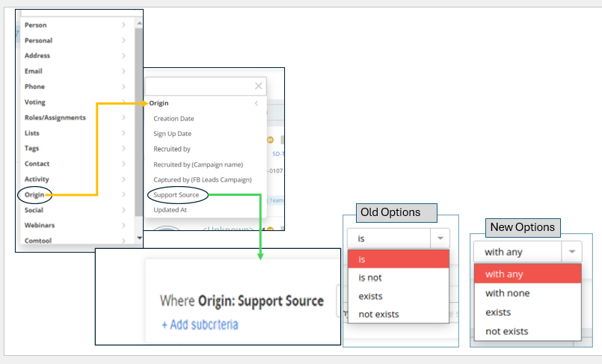
Task: Click the Recruited by option
Action: pos(172,149)
